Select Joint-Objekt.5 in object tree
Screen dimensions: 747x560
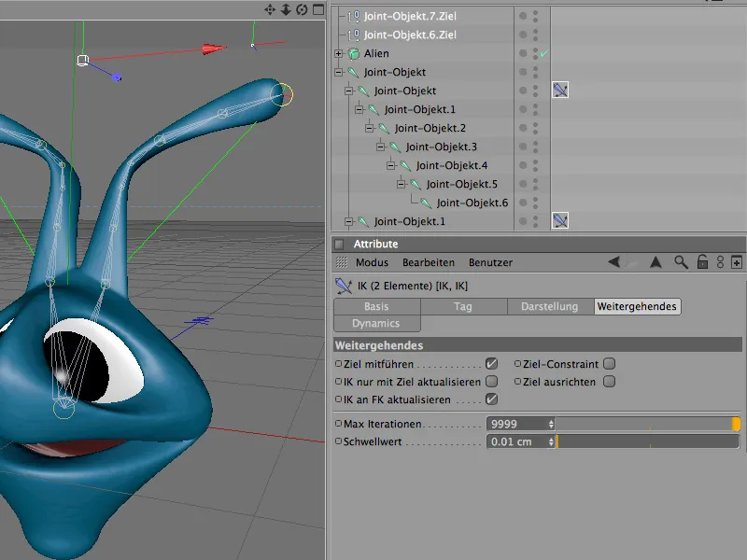pos(461,184)
